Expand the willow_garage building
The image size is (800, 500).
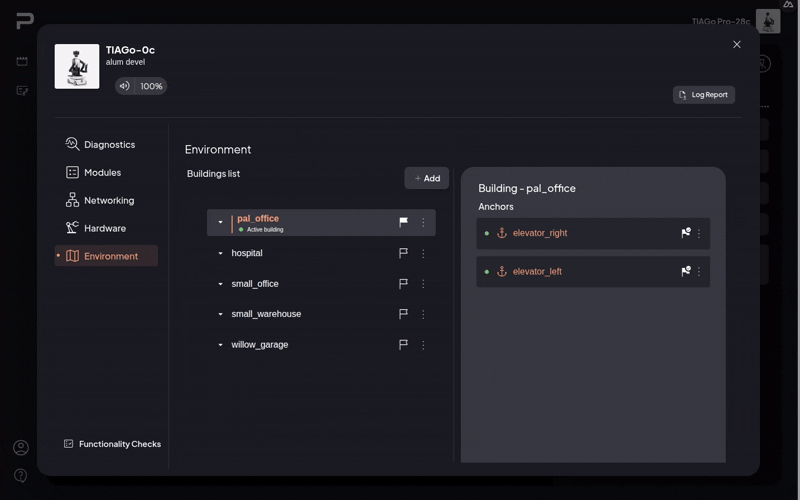[x=220, y=345]
